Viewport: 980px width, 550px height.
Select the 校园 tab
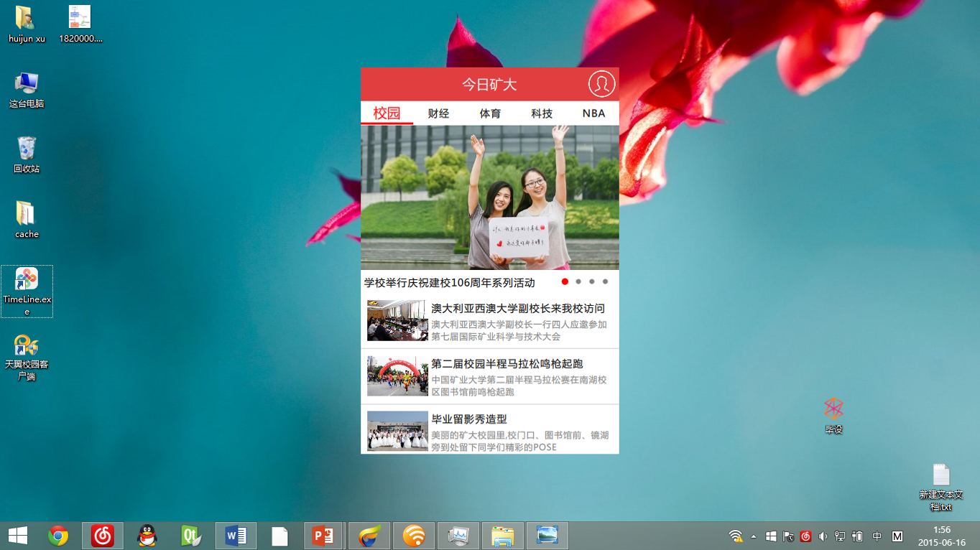(387, 113)
